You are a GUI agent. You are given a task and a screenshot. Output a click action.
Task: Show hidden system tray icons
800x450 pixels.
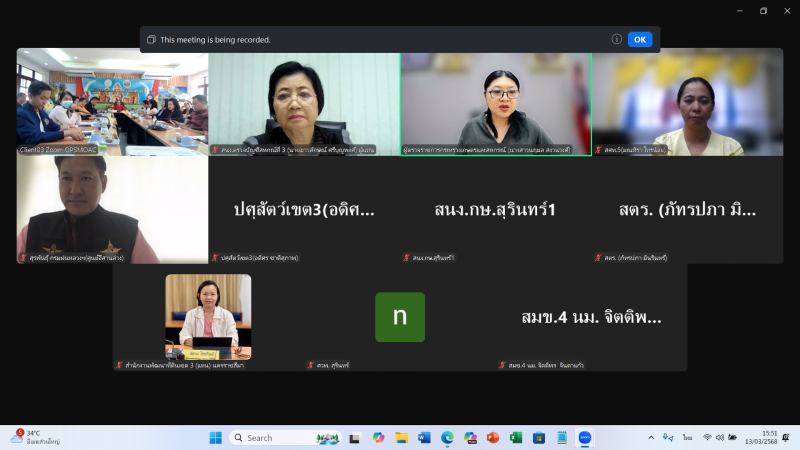tap(651, 438)
